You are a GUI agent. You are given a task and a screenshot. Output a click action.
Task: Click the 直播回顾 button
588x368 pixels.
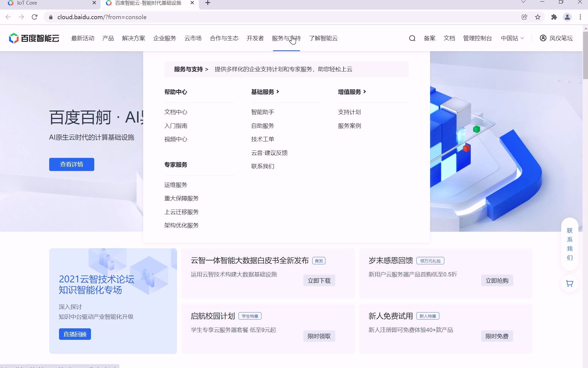75,334
